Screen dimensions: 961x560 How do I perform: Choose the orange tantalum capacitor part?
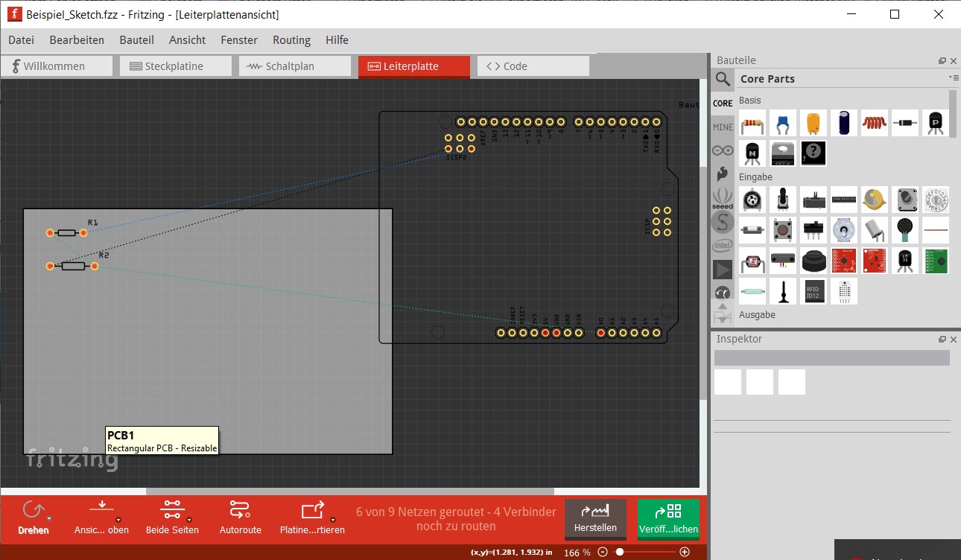813,123
